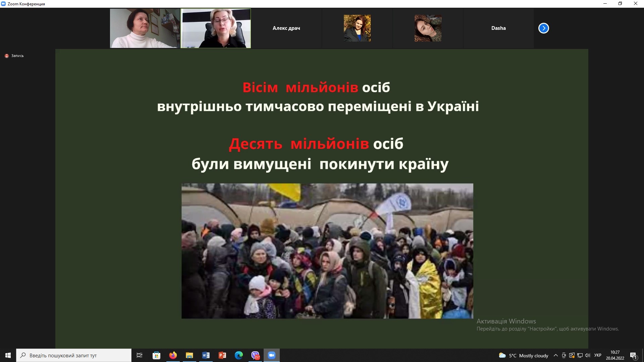Click the Zoom taskbar icon
This screenshot has width=644, height=362.
[x=272, y=355]
